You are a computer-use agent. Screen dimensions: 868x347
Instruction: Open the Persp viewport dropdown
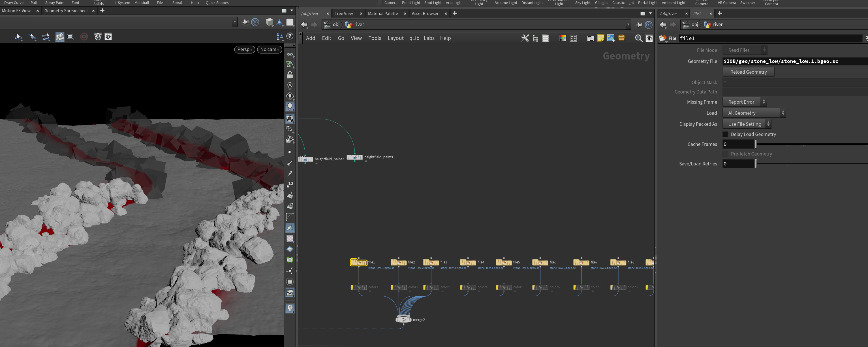point(245,50)
